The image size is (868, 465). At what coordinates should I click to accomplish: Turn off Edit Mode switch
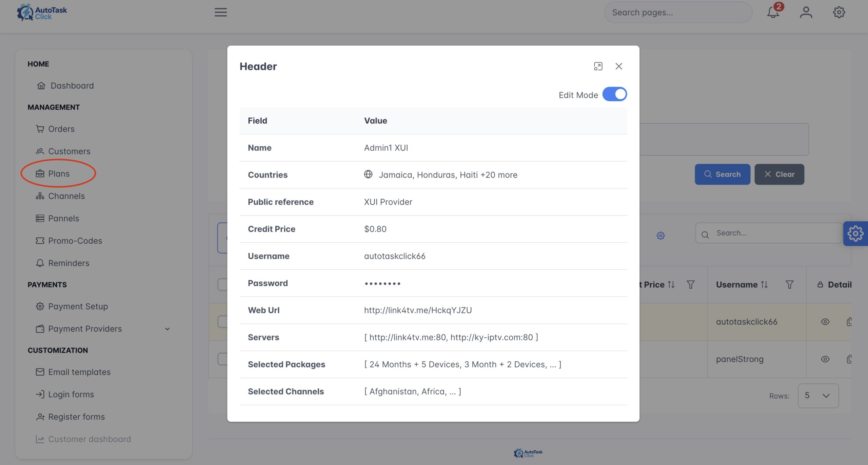point(614,94)
